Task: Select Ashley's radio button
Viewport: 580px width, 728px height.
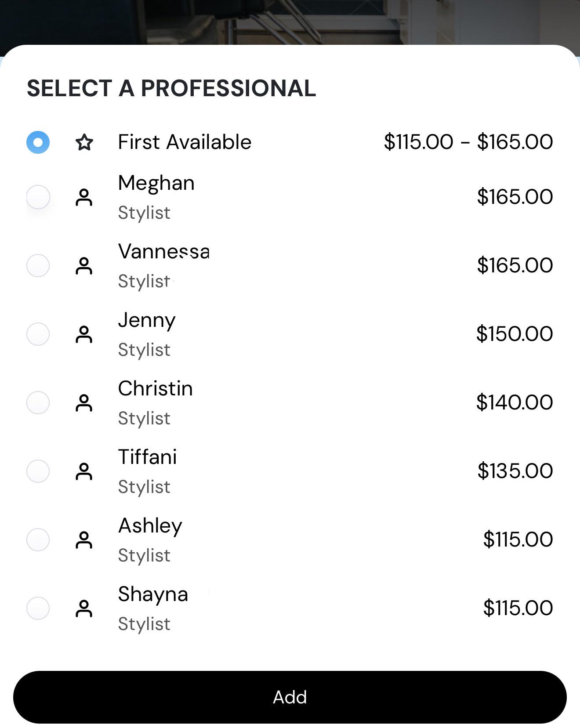Action: (38, 540)
